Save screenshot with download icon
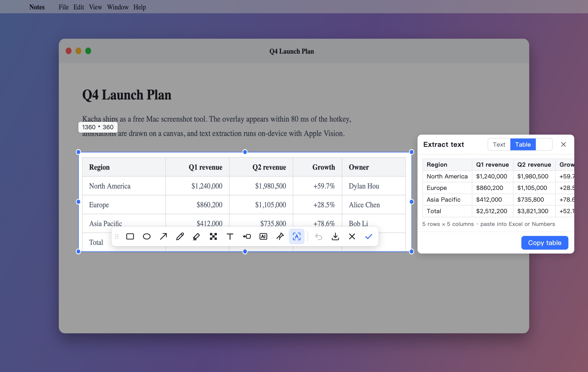588x372 pixels. (x=335, y=236)
